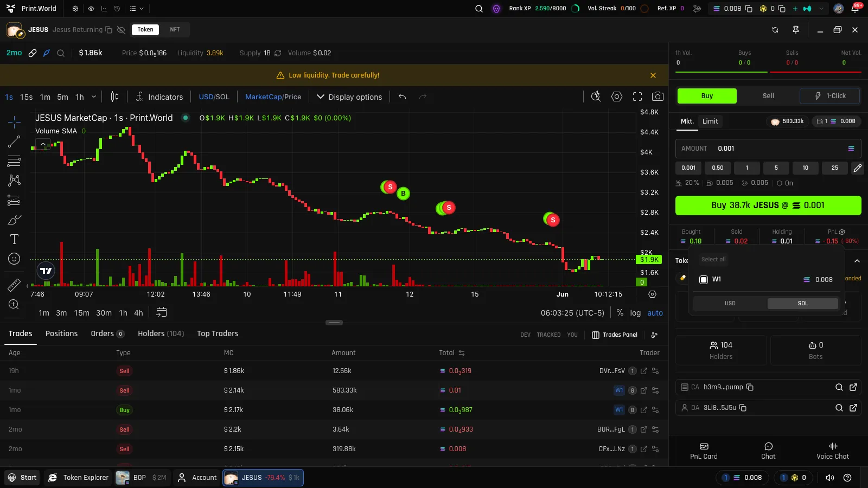Switch to the Sell tab

coord(768,96)
